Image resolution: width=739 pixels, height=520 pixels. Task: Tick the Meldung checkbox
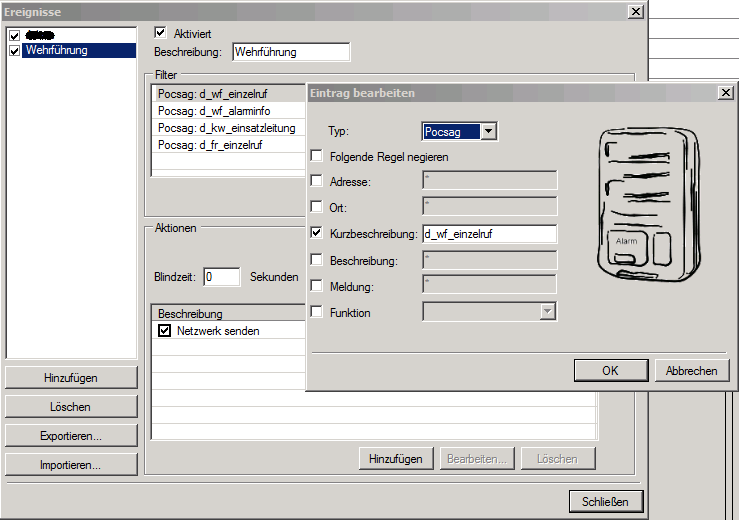click(x=317, y=286)
